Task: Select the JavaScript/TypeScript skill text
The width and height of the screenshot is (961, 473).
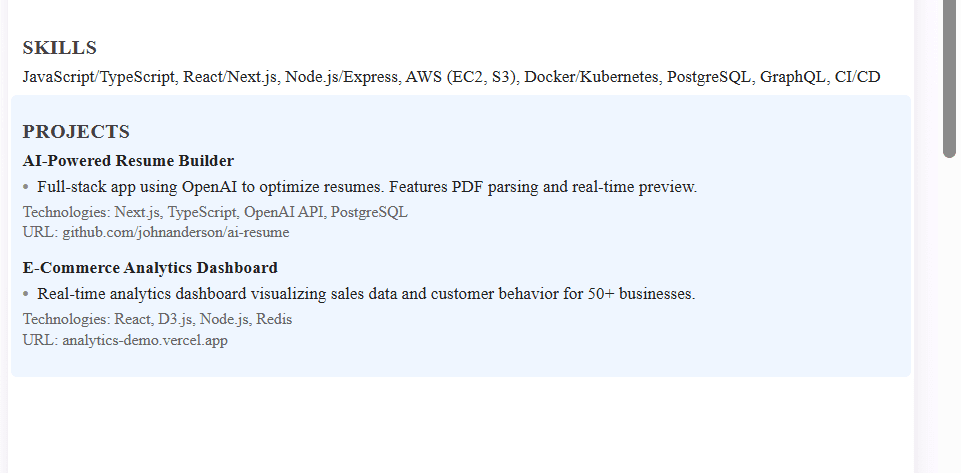Action: (x=99, y=77)
